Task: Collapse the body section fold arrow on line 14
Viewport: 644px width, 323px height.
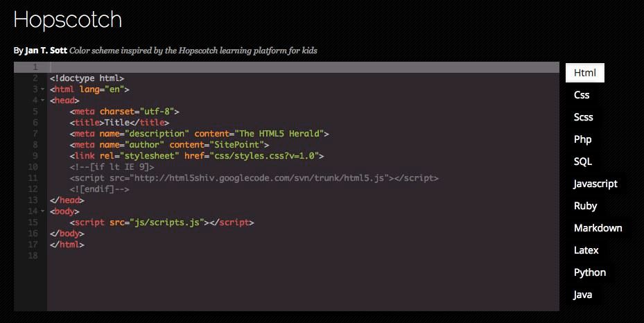Action: click(42, 211)
